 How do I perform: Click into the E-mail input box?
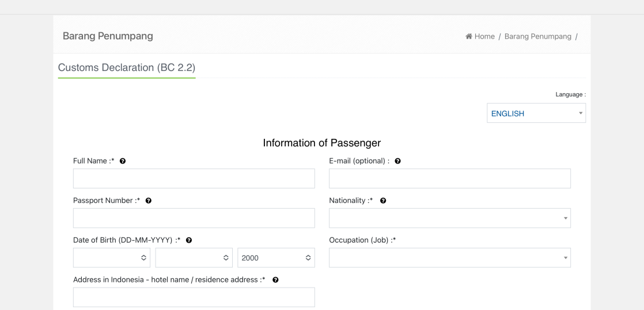tap(449, 179)
